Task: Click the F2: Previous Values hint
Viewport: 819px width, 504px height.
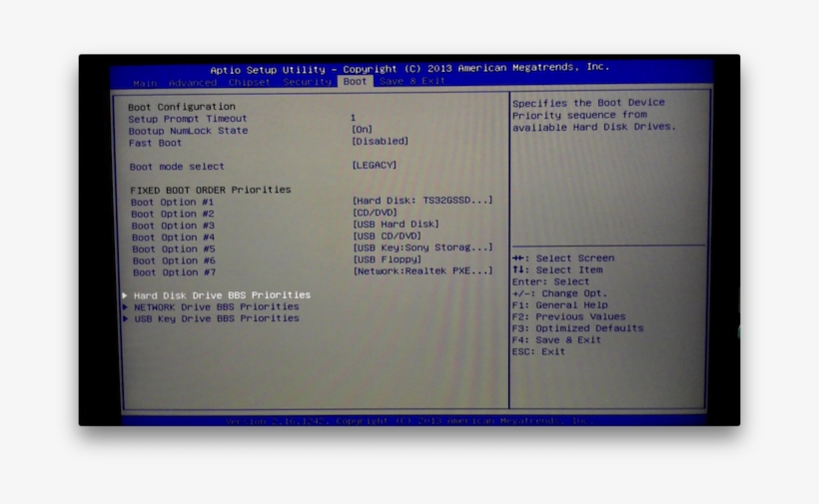Action: (x=569, y=316)
